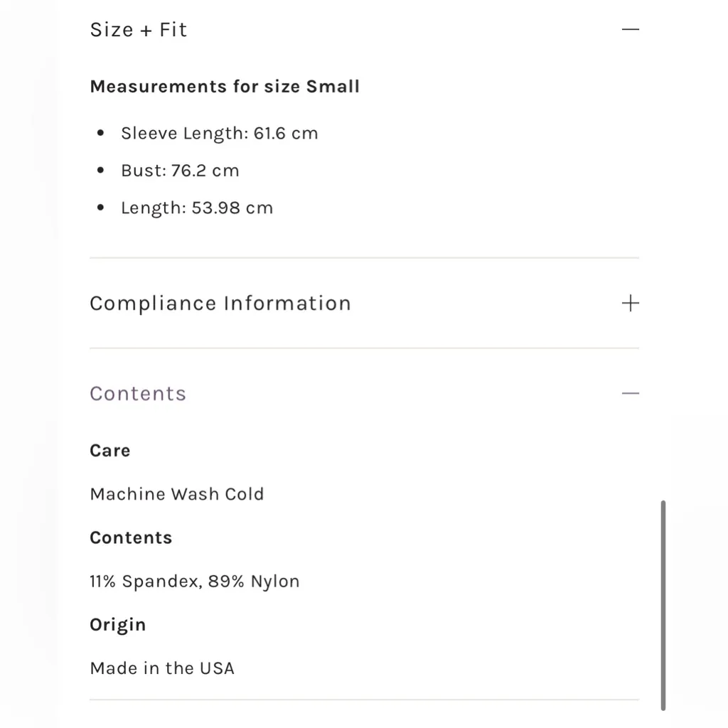Viewport: 728px width, 728px height.
Task: Open the Compliance Information section title
Action: (x=220, y=304)
